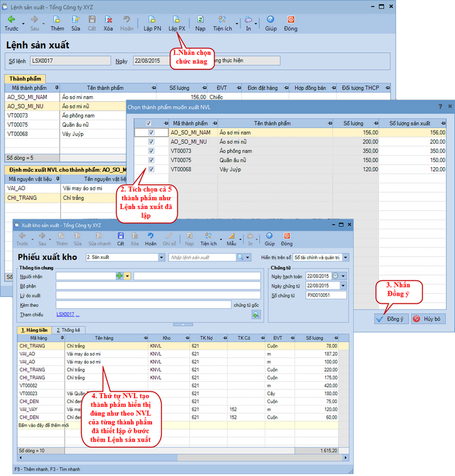The image size is (455, 476).
Task: Uncheck the VT00075 row checkbox
Action: (x=151, y=160)
